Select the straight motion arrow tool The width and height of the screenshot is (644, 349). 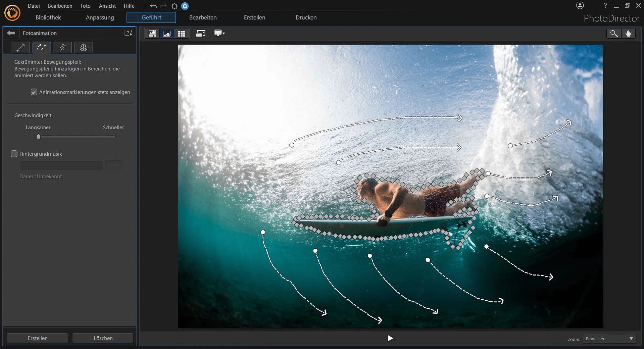(20, 48)
